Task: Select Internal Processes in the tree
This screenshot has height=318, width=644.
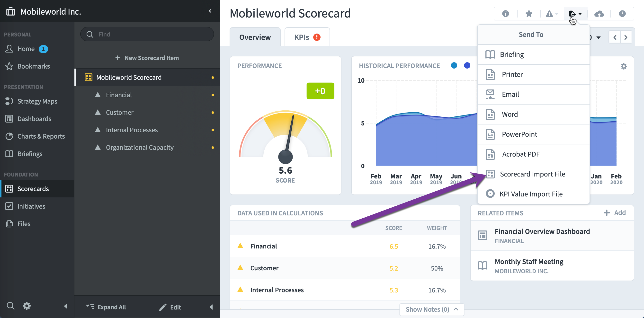Action: [147, 130]
